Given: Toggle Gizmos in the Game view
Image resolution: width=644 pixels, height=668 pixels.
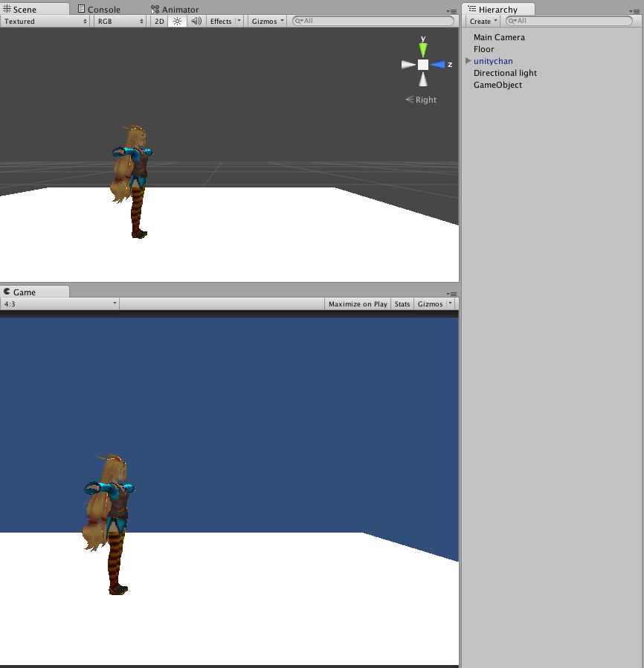Looking at the screenshot, I should point(431,304).
